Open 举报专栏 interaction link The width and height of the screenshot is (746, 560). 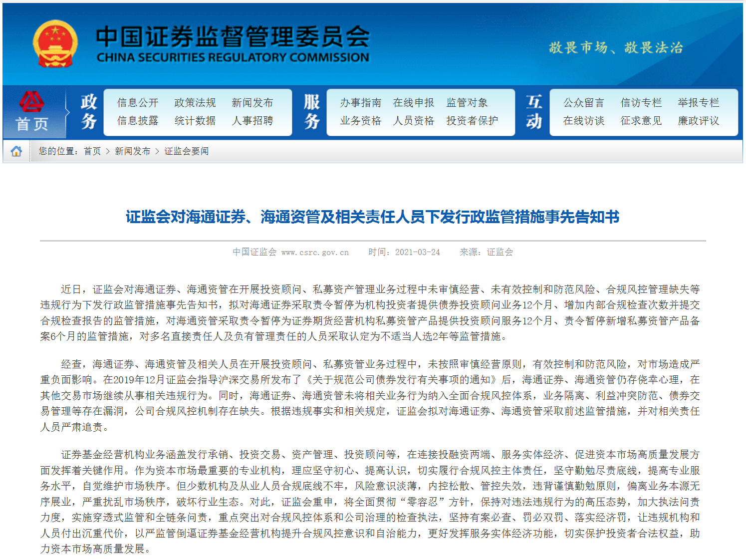coord(699,103)
